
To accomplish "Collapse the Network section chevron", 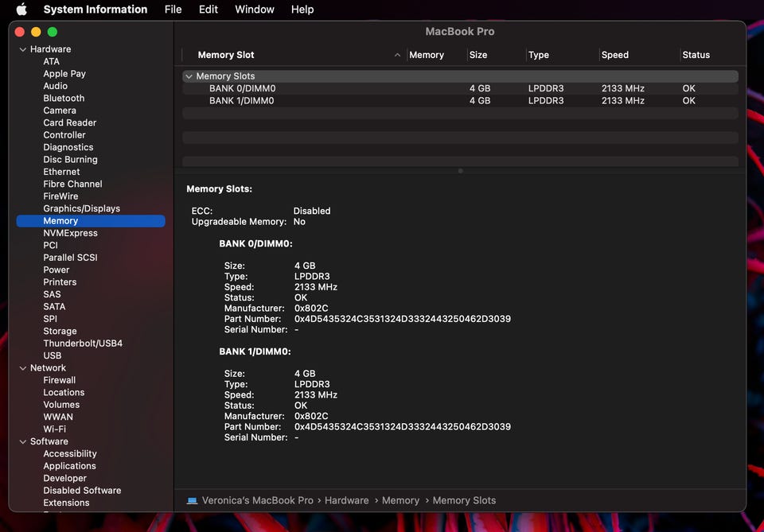I will click(22, 368).
